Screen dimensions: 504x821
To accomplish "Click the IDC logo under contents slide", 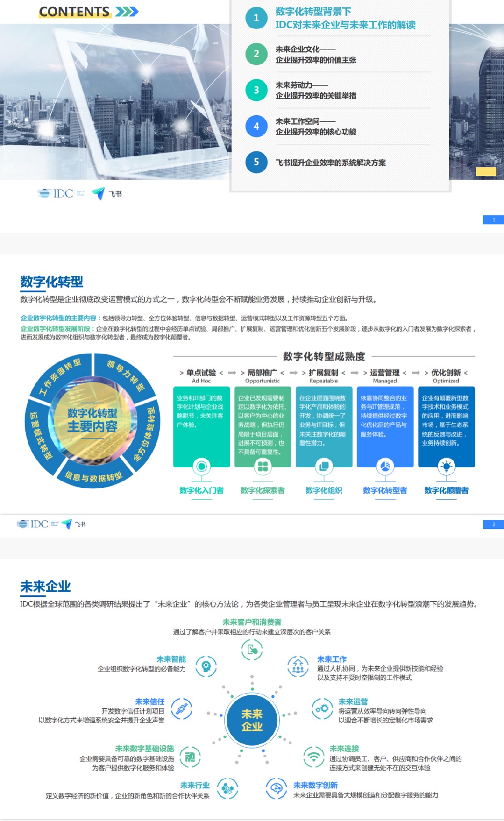I will click(x=61, y=193).
